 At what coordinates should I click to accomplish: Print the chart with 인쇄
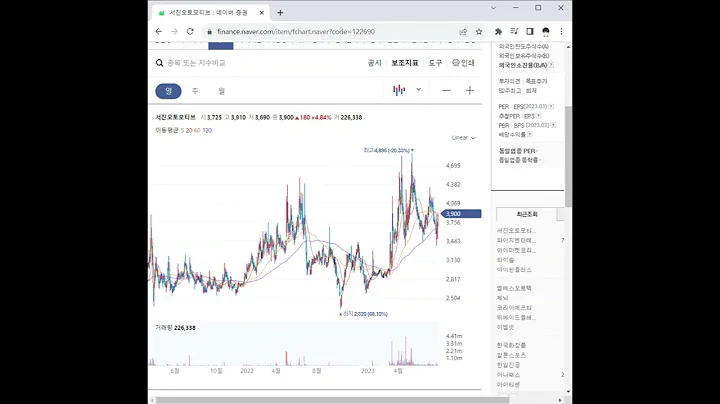click(x=463, y=63)
